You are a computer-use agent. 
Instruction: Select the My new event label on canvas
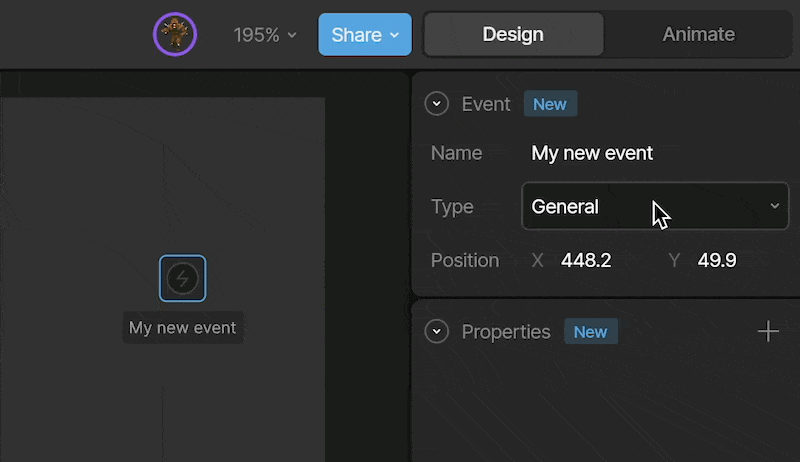point(183,327)
